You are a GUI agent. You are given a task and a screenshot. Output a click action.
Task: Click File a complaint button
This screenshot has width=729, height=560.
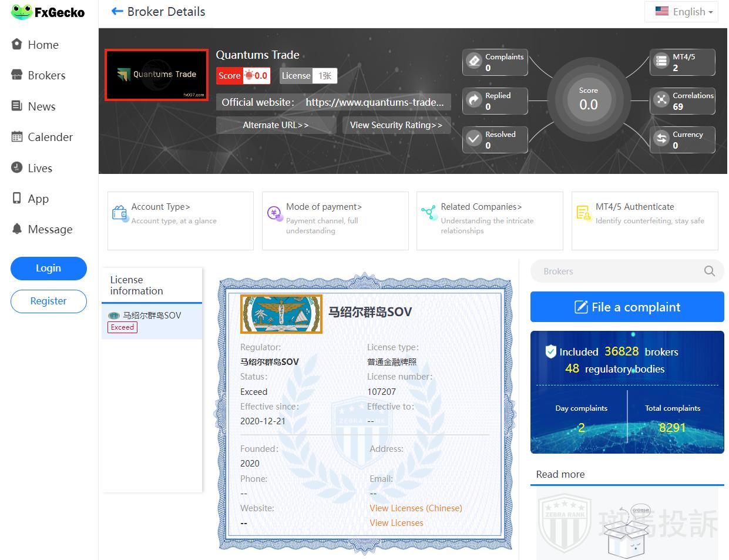coord(627,307)
